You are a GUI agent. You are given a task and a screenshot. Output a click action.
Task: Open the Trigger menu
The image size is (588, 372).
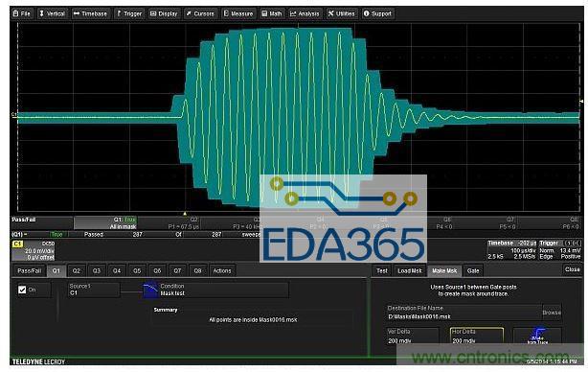(x=128, y=13)
